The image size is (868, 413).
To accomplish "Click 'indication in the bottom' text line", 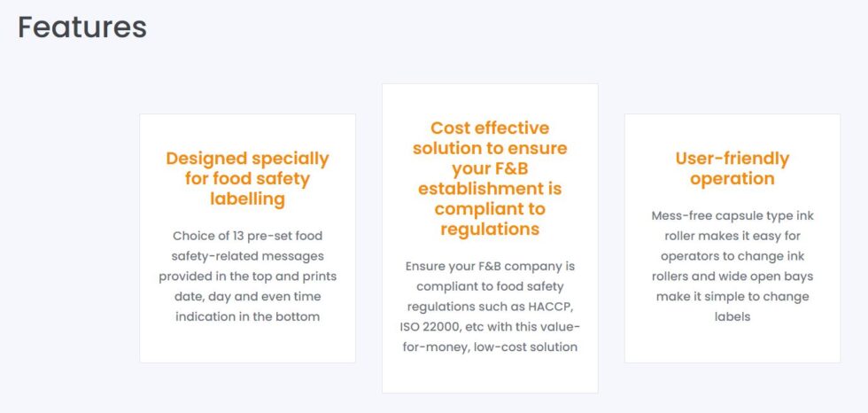I will 247,316.
